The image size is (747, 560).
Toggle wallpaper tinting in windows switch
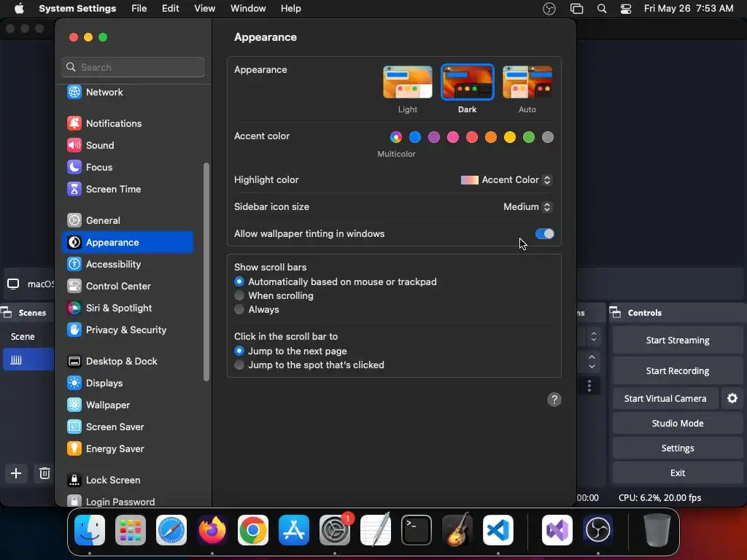544,234
